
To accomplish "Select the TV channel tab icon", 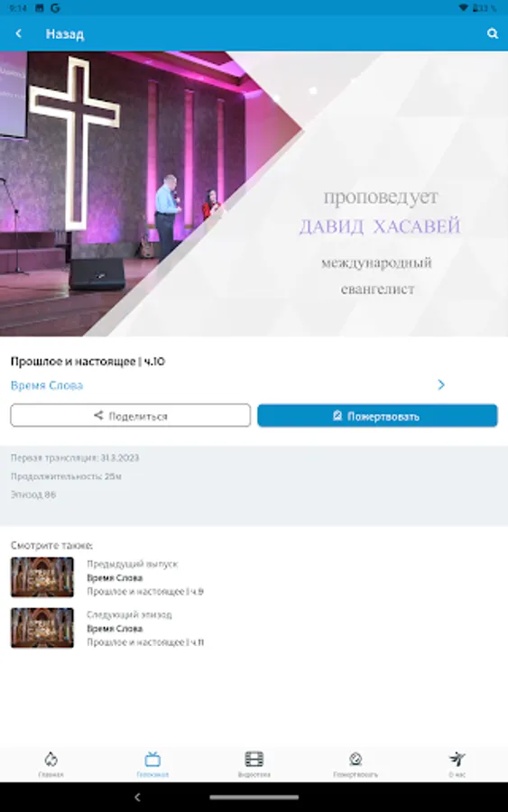I will coord(152,759).
